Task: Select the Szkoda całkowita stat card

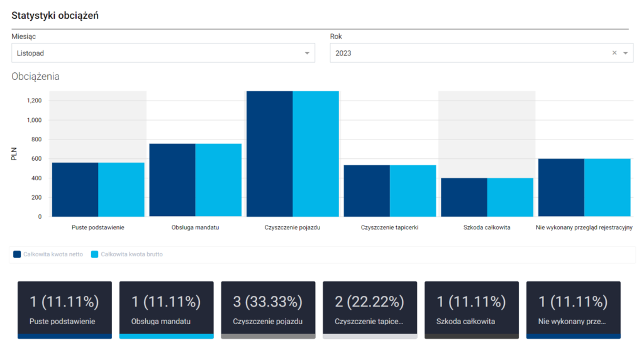Action: point(472,310)
